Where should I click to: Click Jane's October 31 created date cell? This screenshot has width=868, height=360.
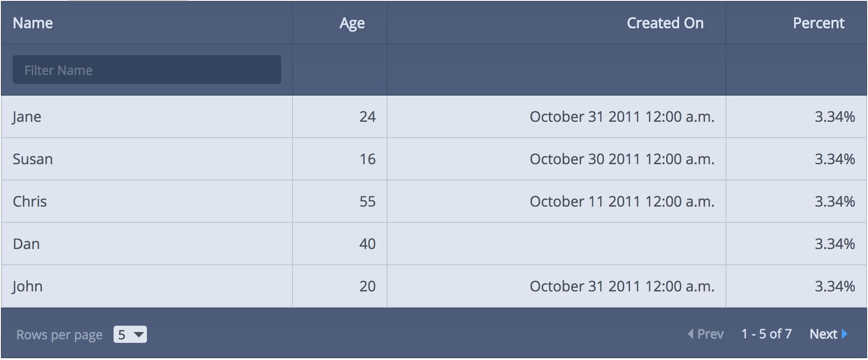[x=557, y=117]
